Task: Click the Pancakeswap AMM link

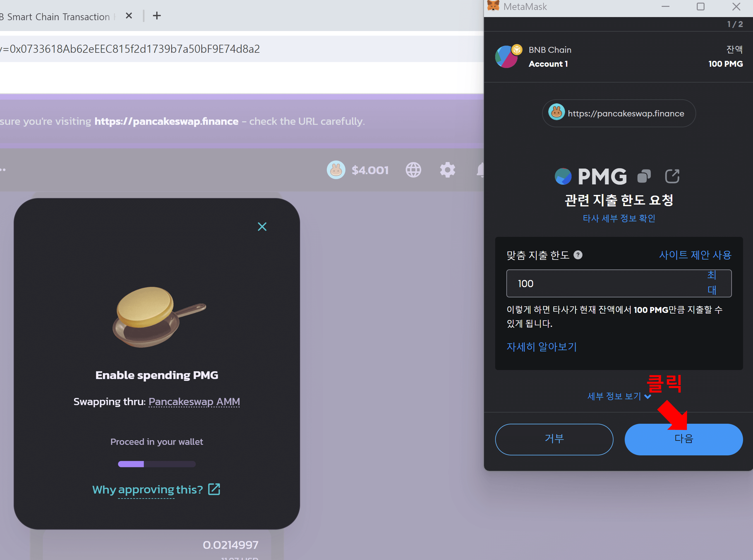Action: click(x=194, y=402)
